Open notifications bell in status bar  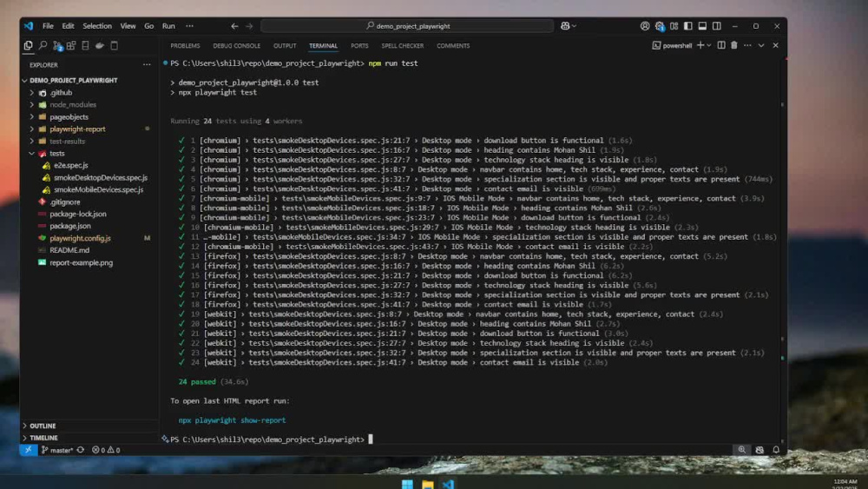point(776,450)
